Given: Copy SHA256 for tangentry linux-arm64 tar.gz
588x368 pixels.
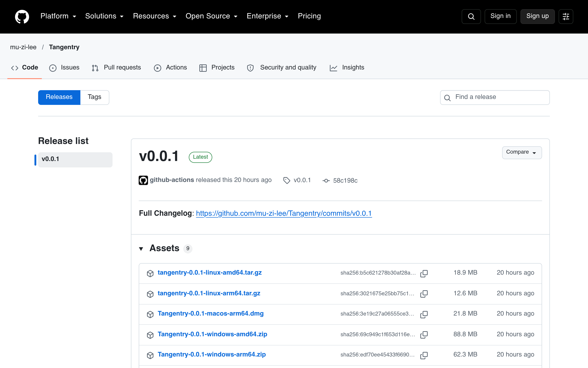Looking at the screenshot, I should tap(424, 294).
